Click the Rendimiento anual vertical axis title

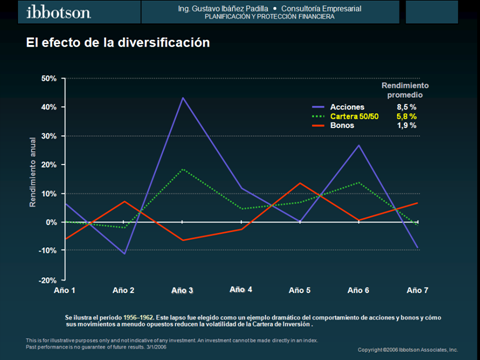coord(32,172)
